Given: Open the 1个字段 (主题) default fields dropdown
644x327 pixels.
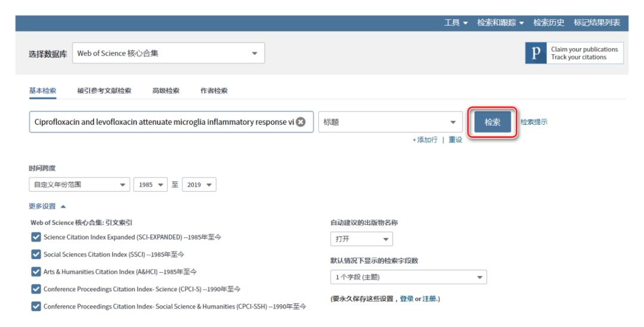Looking at the screenshot, I should point(408,277).
